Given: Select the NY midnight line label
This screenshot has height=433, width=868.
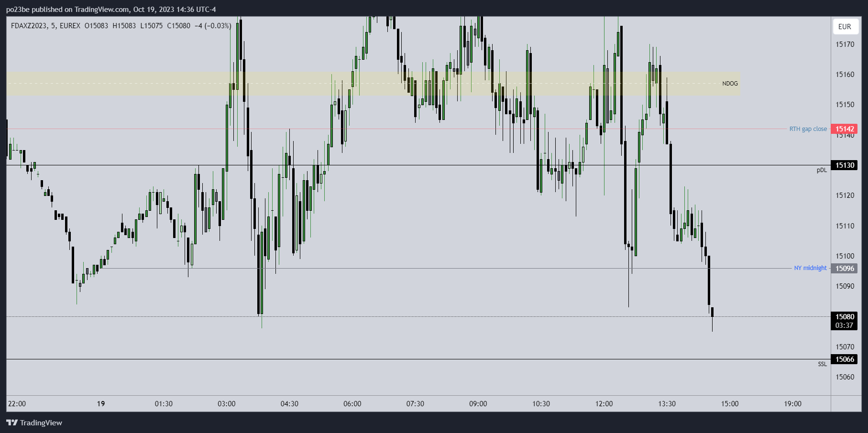Looking at the screenshot, I should click(x=810, y=268).
